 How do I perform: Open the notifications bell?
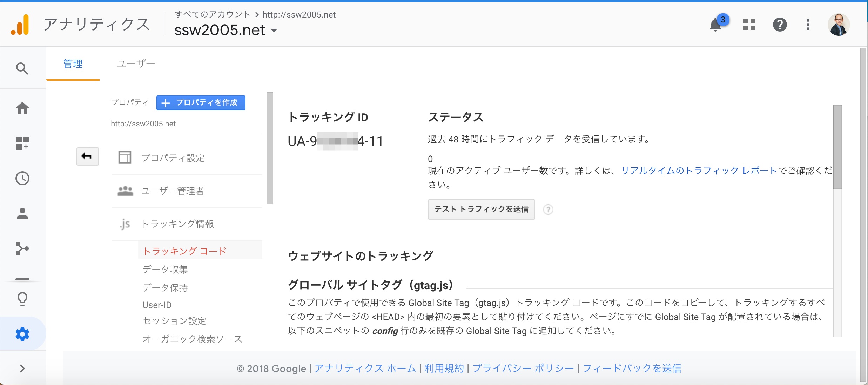715,25
